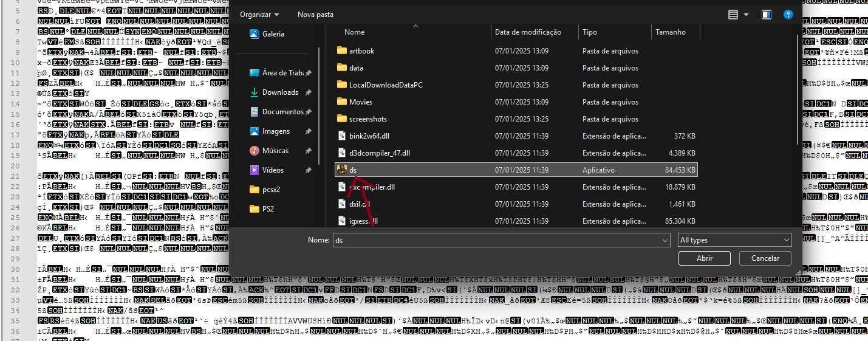Expand the Nome field history dropdown

[x=665, y=241]
